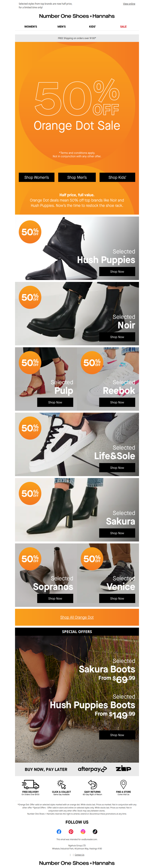Select the Click & Collect icon
This screenshot has width=154, height=868.
point(62,784)
